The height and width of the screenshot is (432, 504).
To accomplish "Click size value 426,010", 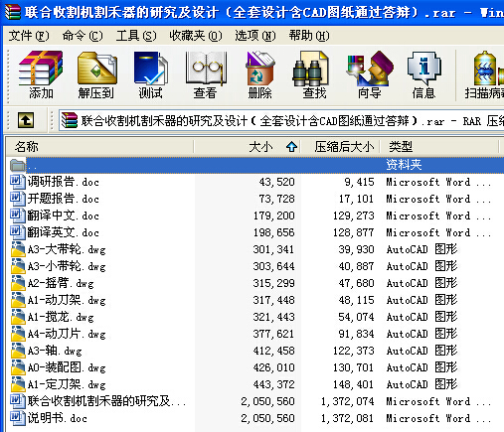I will [x=273, y=367].
